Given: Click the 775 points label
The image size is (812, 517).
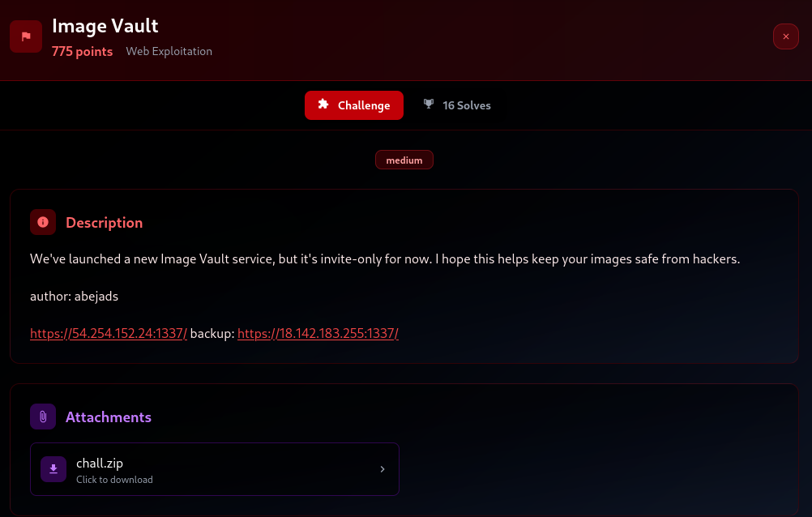Looking at the screenshot, I should point(82,51).
